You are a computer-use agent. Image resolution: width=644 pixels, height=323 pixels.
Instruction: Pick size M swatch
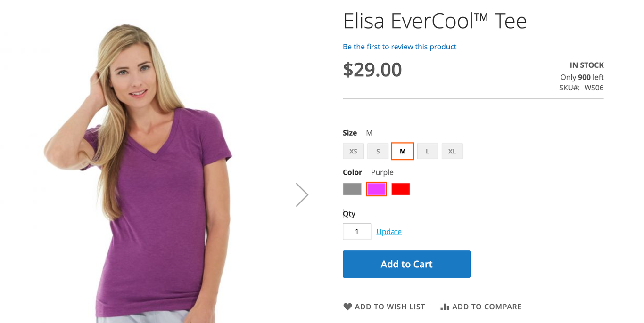[403, 151]
